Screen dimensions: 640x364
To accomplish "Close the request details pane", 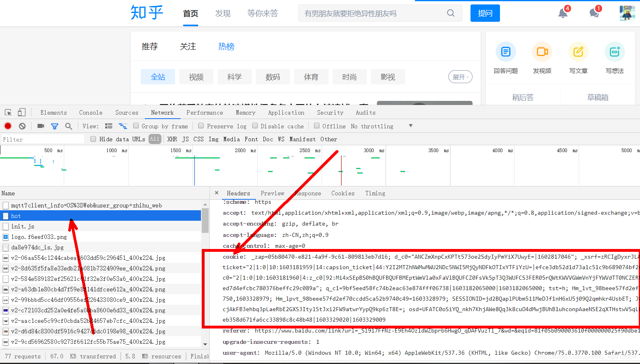I will pos(217,193).
